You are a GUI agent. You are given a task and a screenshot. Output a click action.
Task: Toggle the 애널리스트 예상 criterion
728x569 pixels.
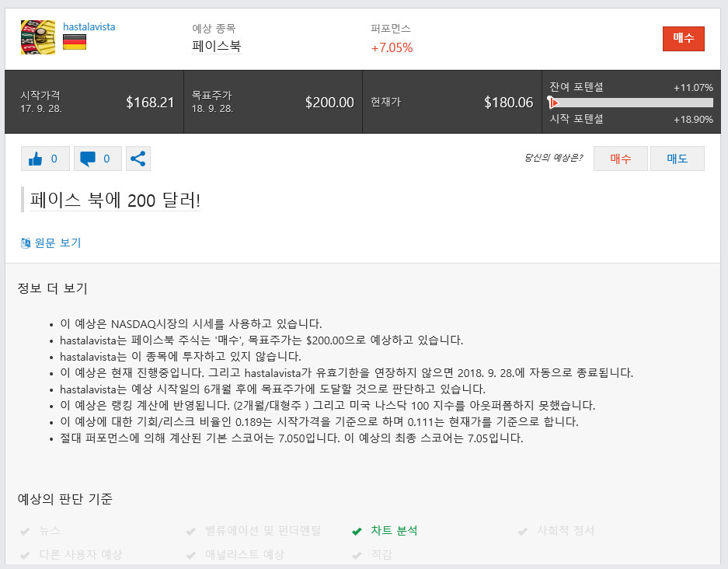click(235, 554)
